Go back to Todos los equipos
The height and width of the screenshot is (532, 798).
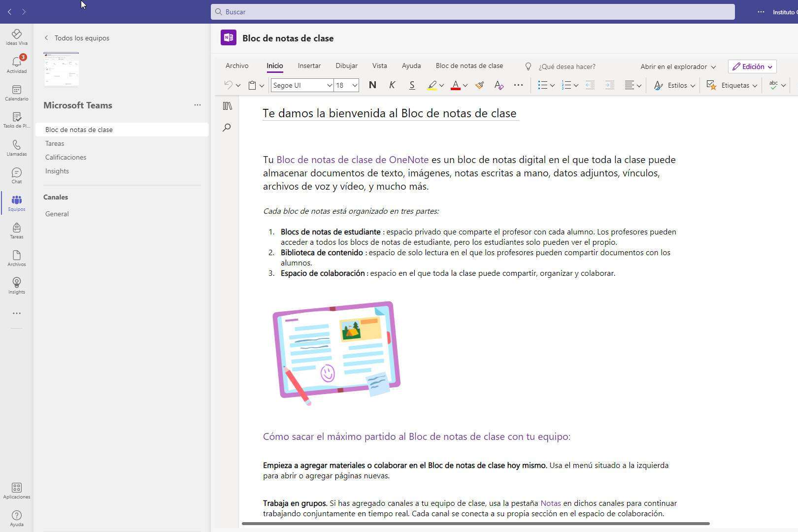[x=77, y=38]
